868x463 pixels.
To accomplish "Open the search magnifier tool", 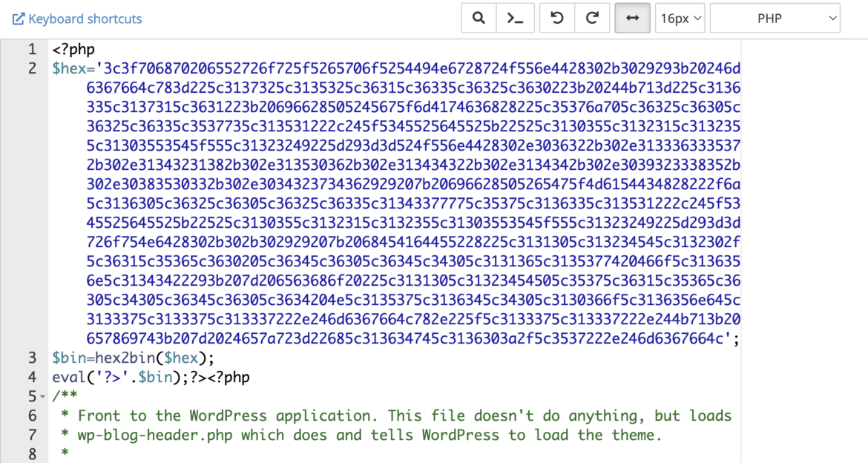I will [479, 19].
